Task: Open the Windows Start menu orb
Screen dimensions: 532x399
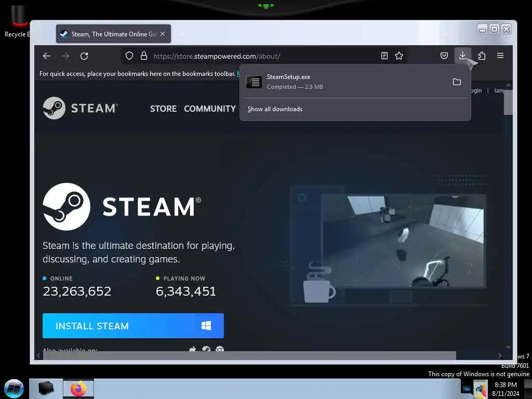Action: pos(14,389)
